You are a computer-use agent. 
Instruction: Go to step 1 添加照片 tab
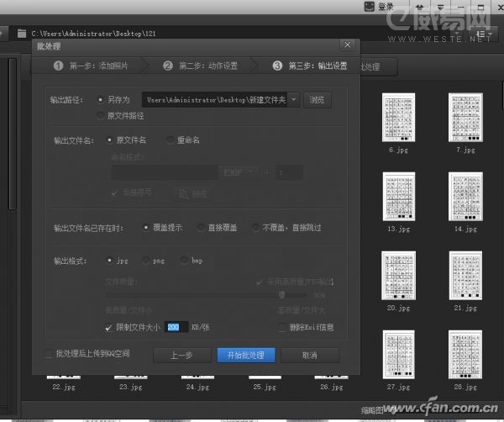click(91, 66)
